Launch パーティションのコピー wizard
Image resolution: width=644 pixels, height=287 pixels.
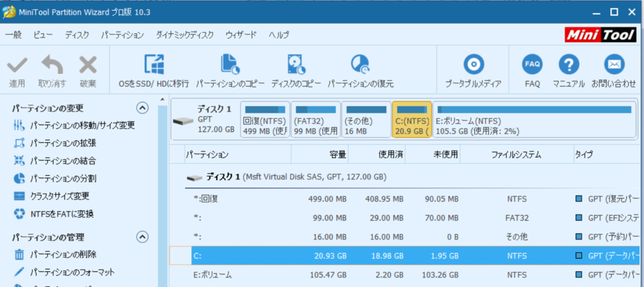[x=230, y=72]
